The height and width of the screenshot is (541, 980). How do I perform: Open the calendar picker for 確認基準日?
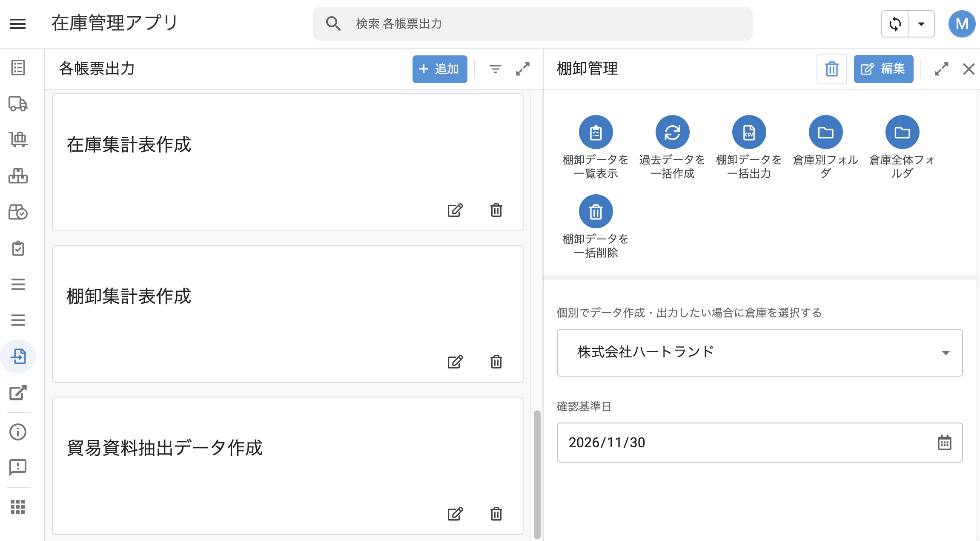coord(944,443)
